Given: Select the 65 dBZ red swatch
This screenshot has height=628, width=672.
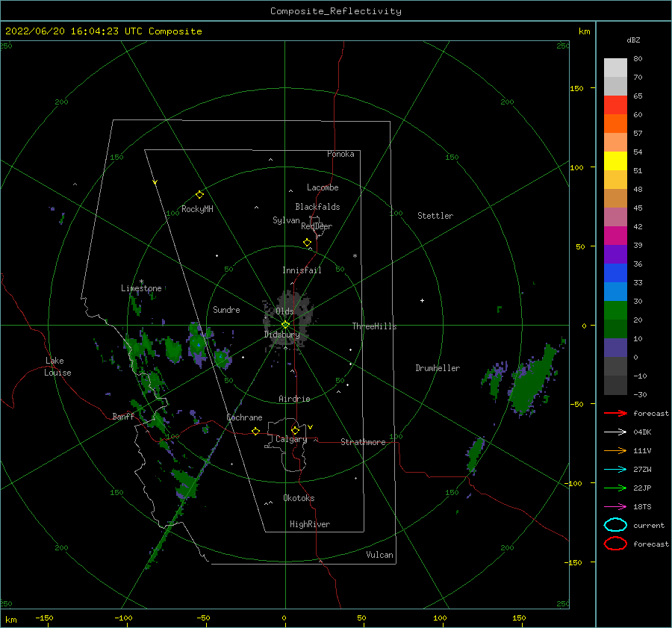Looking at the screenshot, I should point(615,105).
